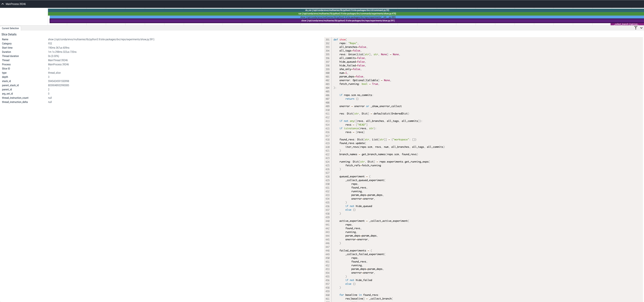This screenshot has width=644, height=302.
Task: Click the up-arrow icon above the source code panel
Action: (636, 28)
